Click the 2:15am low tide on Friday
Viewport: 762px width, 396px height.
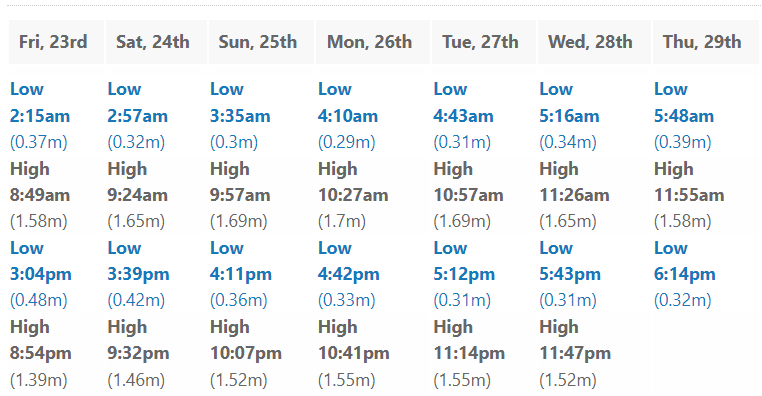pos(40,116)
